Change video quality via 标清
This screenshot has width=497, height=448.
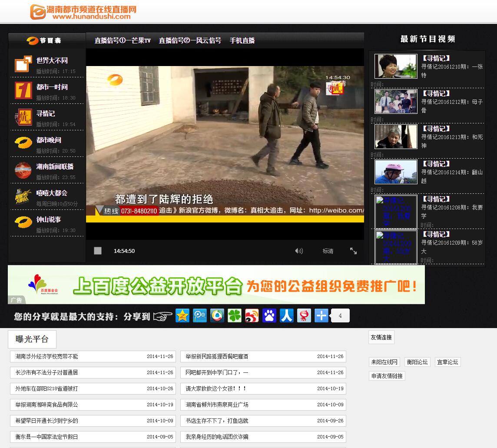pyautogui.click(x=328, y=251)
